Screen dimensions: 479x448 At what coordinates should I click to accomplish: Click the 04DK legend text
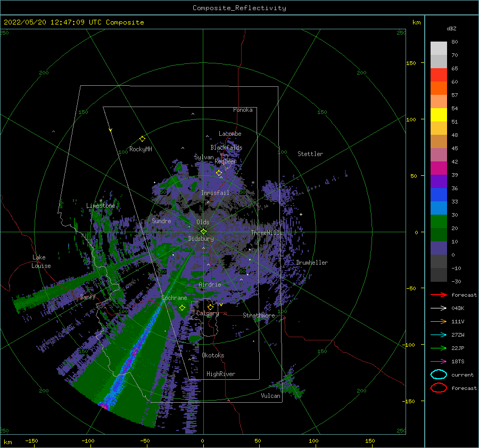[458, 308]
